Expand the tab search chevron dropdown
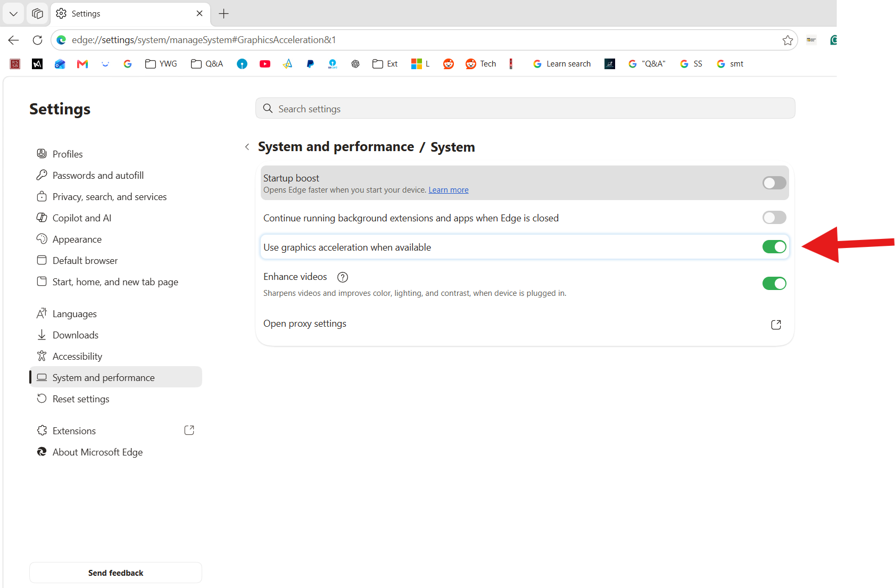 point(13,14)
